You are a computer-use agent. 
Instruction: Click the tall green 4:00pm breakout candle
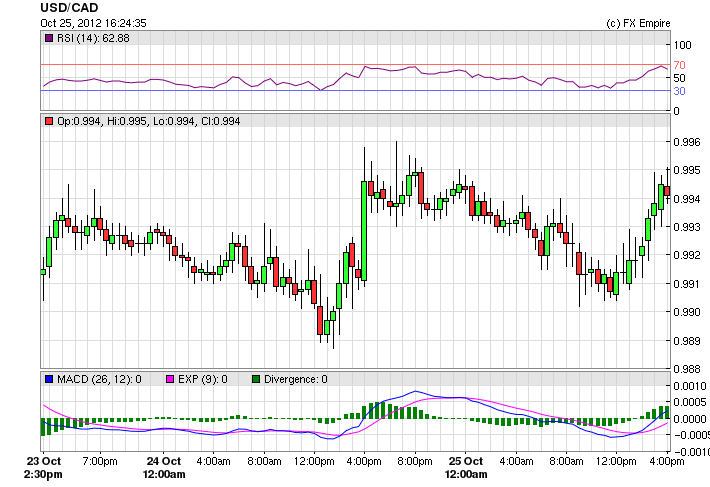364,231
